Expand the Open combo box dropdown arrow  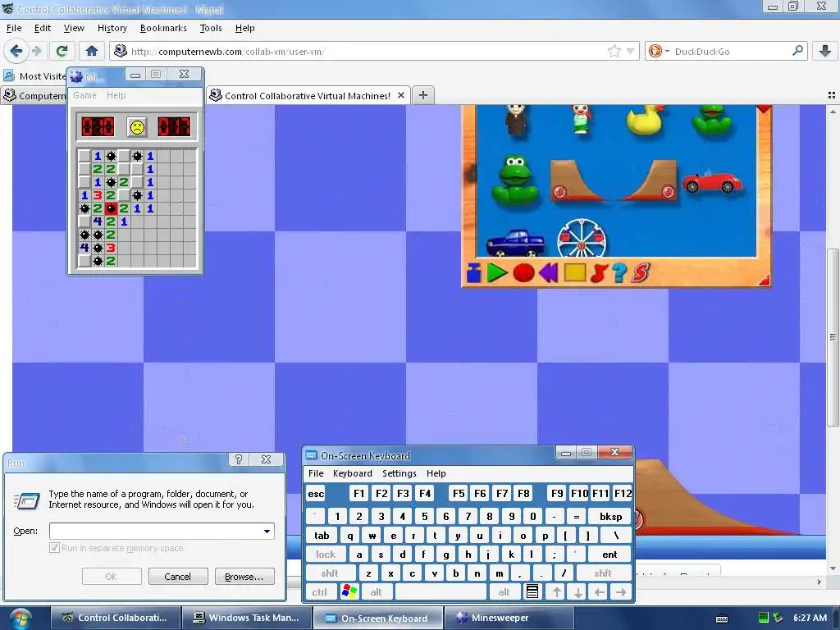pos(267,531)
